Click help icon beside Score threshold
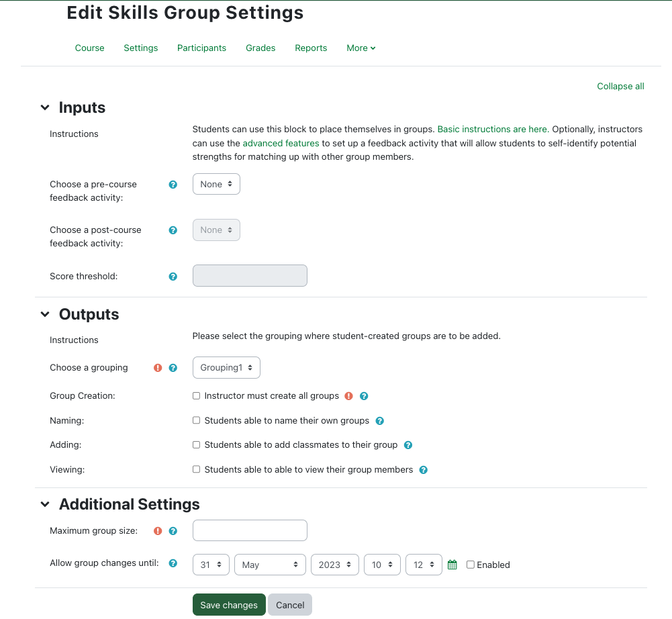The height and width of the screenshot is (619, 672). click(173, 277)
